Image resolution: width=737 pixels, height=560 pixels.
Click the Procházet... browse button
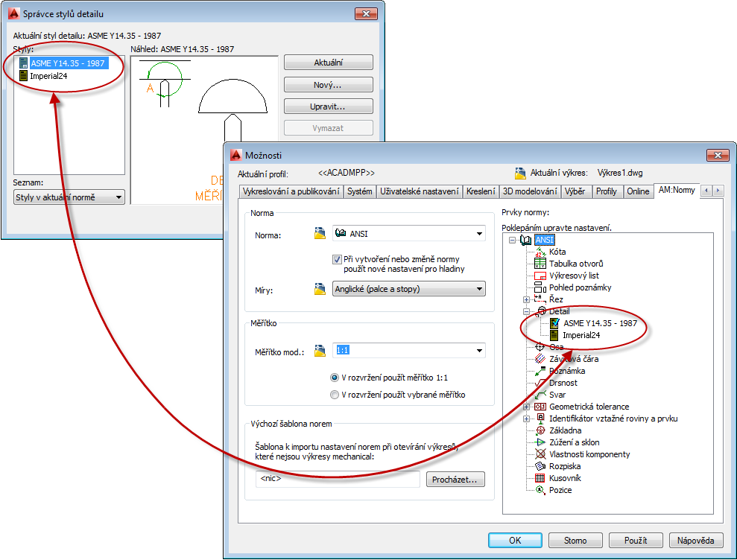tap(455, 479)
